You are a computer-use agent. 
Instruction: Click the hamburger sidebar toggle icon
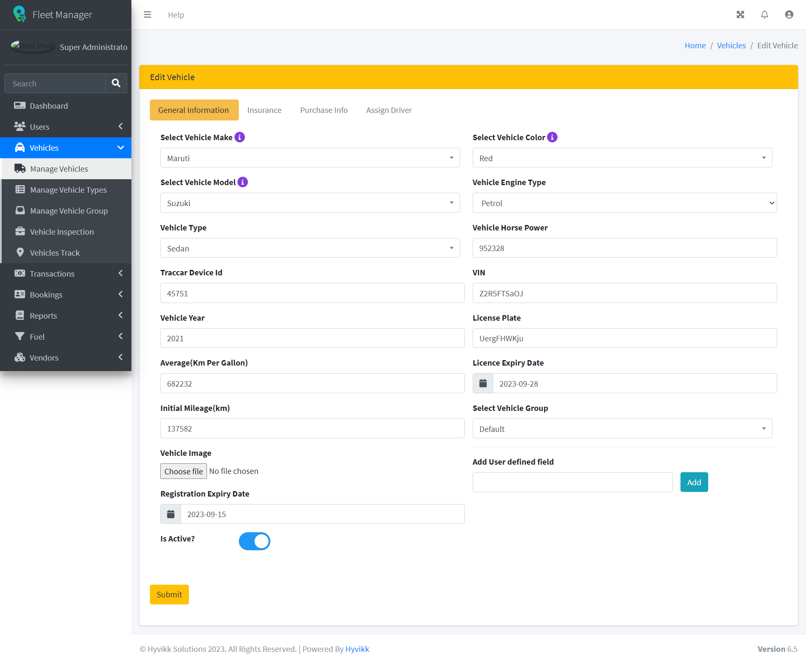pyautogui.click(x=147, y=15)
